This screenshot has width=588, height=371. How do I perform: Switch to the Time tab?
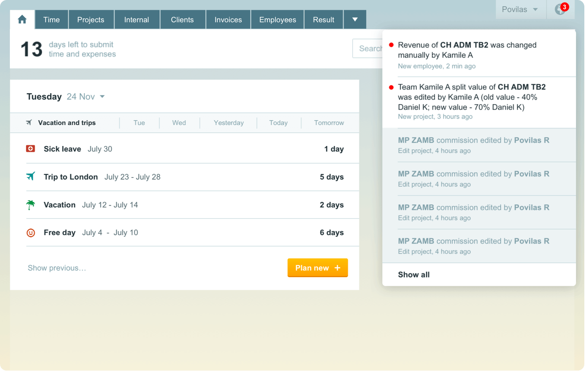tap(51, 19)
